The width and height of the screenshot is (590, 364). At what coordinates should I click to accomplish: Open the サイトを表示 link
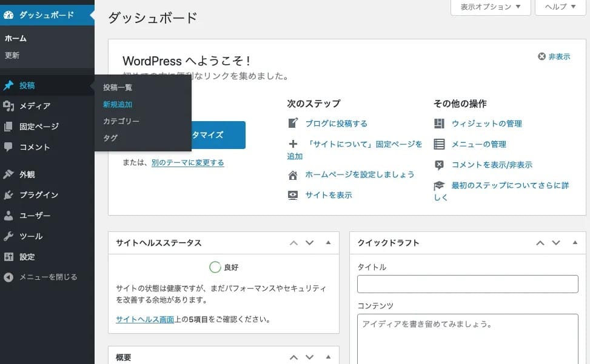tap(329, 196)
